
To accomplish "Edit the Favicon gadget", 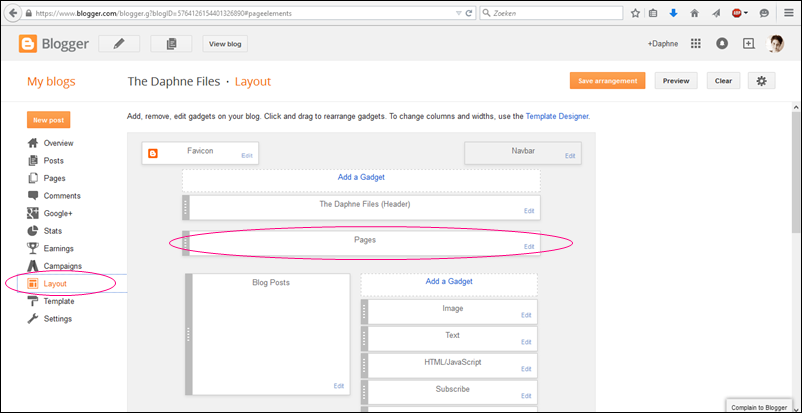I will pos(247,156).
